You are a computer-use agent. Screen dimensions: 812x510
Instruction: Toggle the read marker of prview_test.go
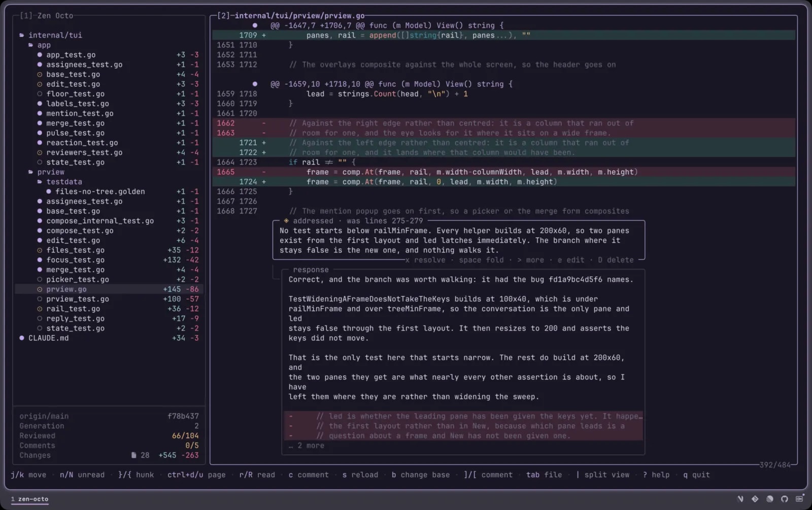click(x=40, y=299)
